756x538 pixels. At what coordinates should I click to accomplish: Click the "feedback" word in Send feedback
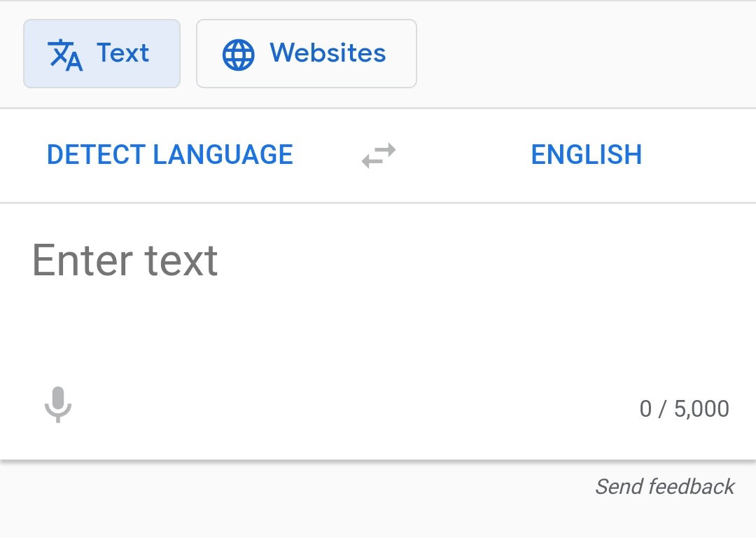click(692, 486)
